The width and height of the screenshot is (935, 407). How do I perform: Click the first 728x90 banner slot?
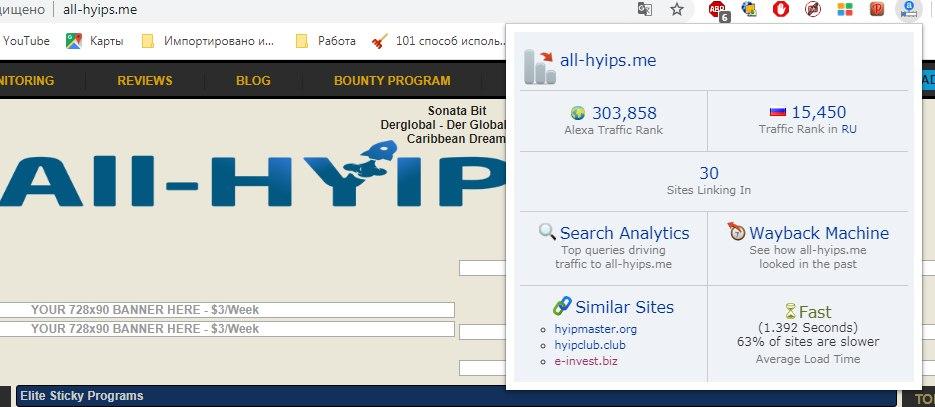[227, 310]
